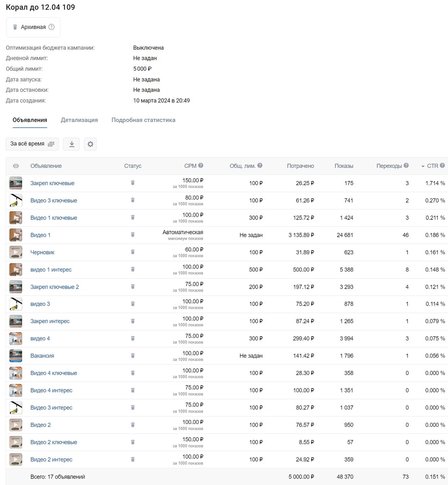Click the CTR column help icon
Image resolution: width=448 pixels, height=485 pixels.
pyautogui.click(x=442, y=166)
